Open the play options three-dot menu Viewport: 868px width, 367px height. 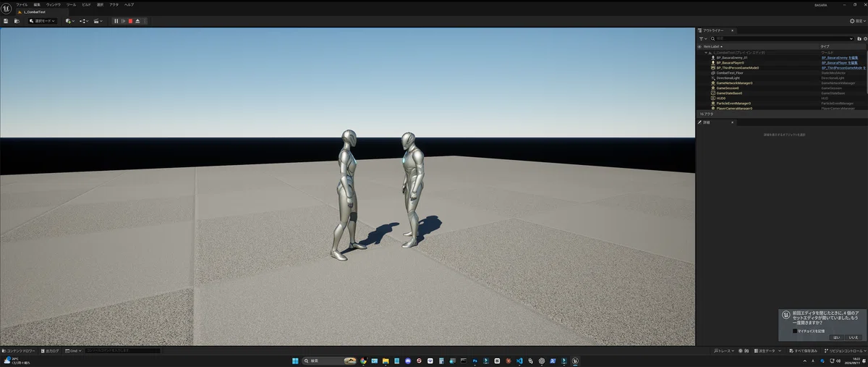point(145,21)
